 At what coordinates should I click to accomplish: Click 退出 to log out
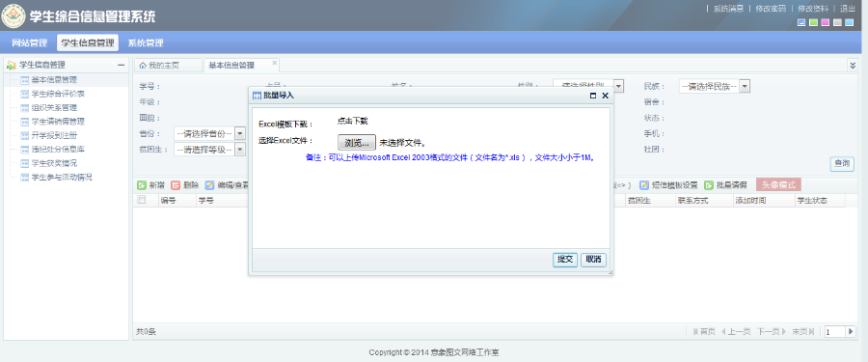pyautogui.click(x=848, y=9)
